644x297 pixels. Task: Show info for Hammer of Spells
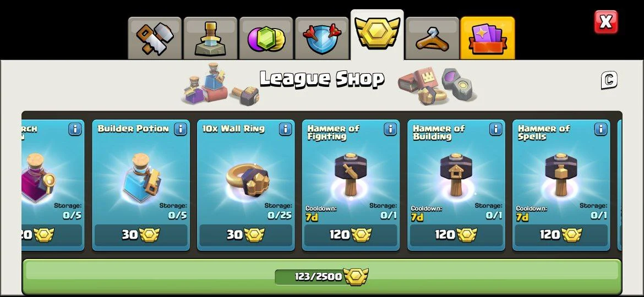coord(601,129)
